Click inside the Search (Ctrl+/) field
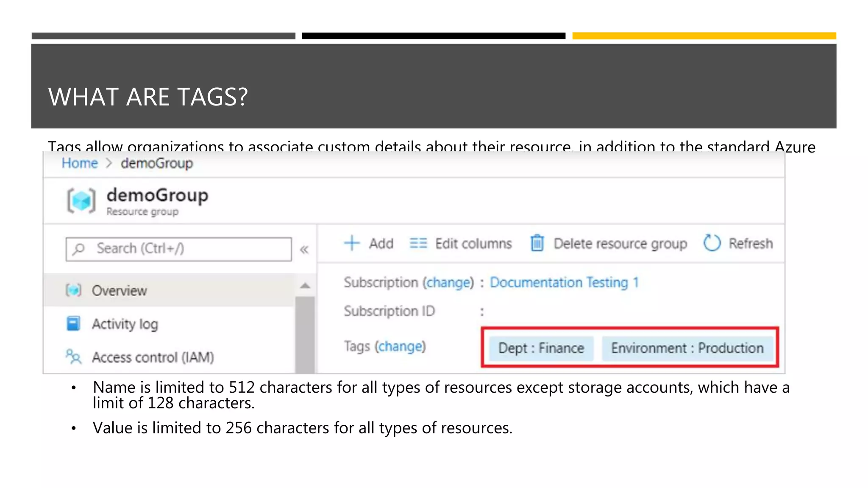This screenshot has width=868, height=488. [178, 249]
